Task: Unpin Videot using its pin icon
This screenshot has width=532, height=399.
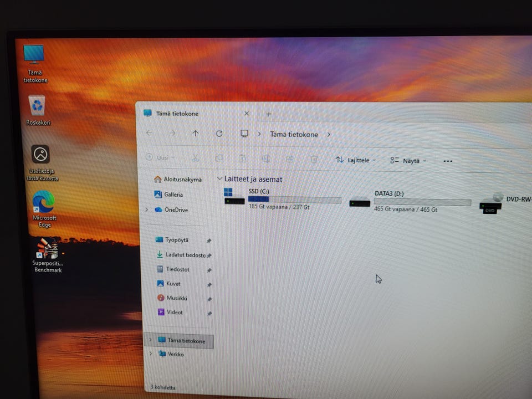Action: point(209,314)
